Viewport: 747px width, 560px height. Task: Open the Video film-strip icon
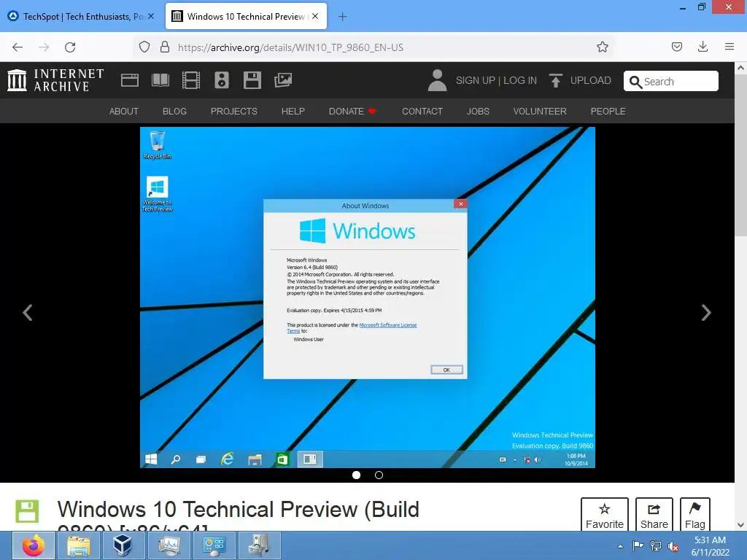pyautogui.click(x=191, y=80)
